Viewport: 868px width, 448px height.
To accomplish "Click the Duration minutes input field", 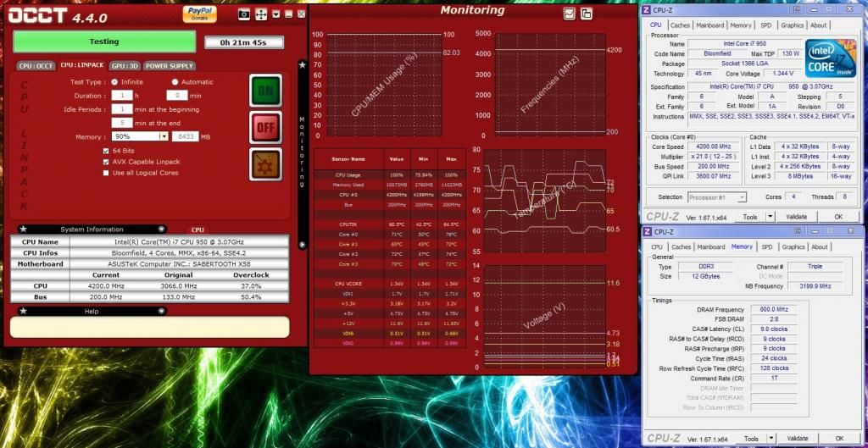I will 177,95.
